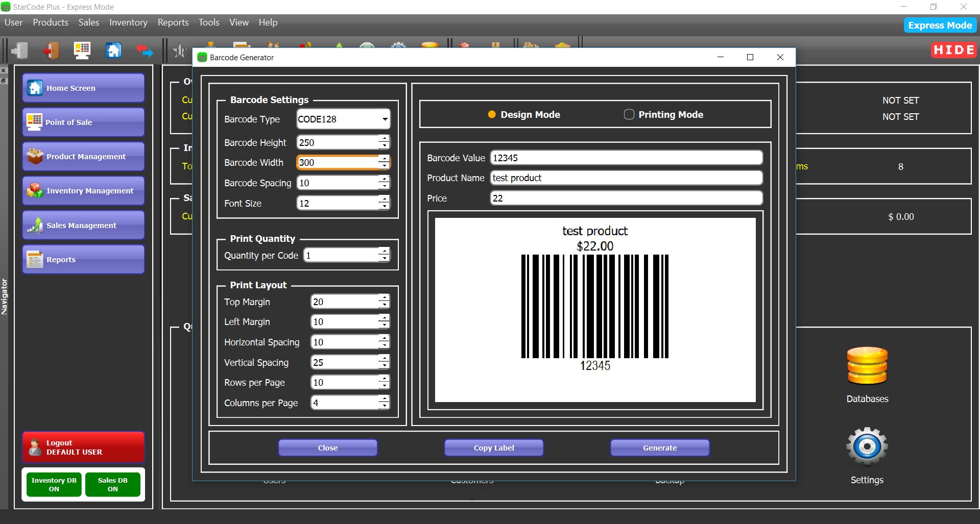Click the blue Home icon in the top toolbar

pyautogui.click(x=113, y=51)
